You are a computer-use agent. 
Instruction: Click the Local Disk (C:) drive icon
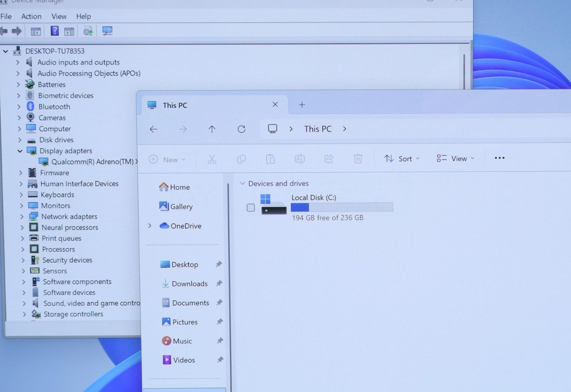pyautogui.click(x=274, y=205)
